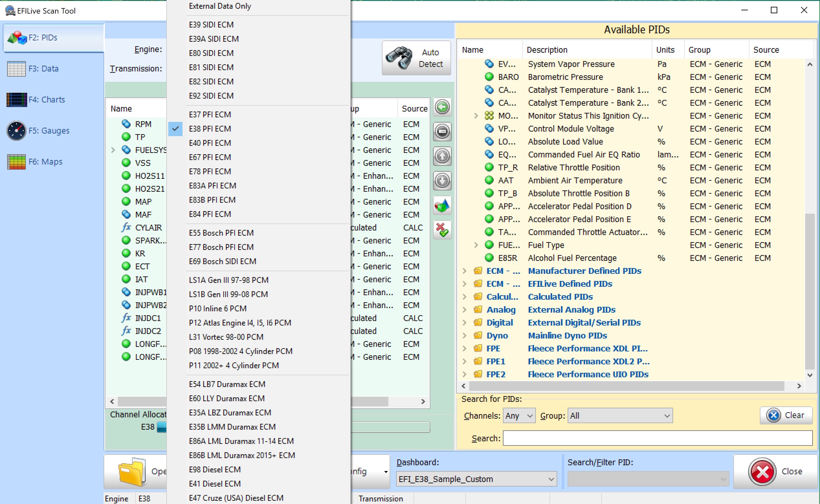This screenshot has height=504, width=820.
Task: Expand Calculated PIDs folder
Action: (x=464, y=297)
